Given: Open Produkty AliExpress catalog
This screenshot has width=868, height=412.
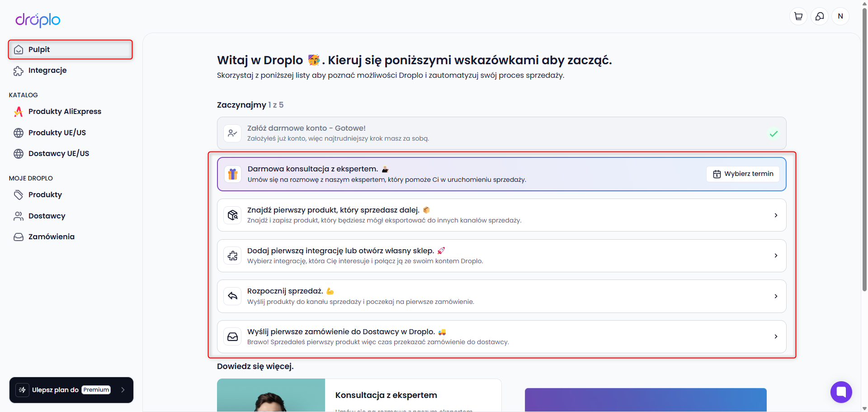Looking at the screenshot, I should pyautogui.click(x=71, y=112).
